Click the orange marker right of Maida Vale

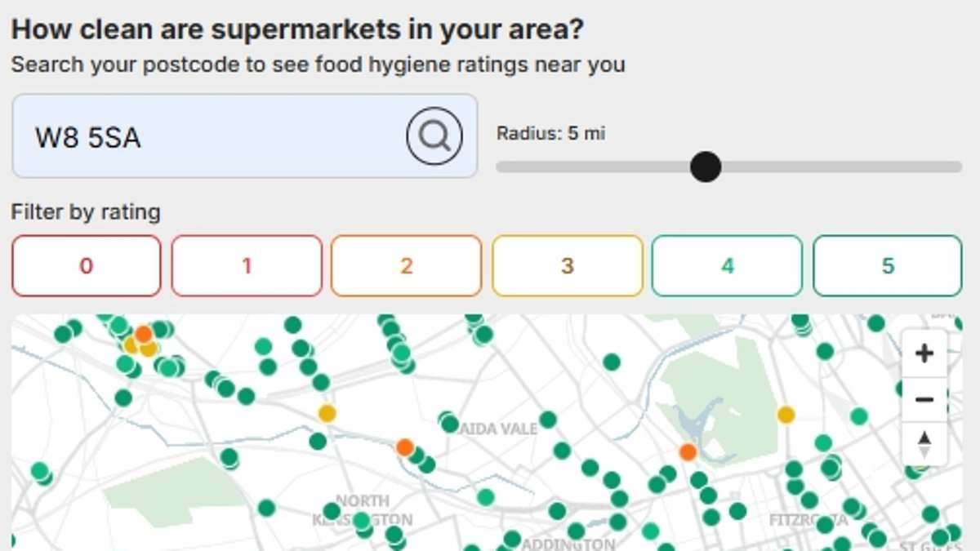[x=686, y=451]
